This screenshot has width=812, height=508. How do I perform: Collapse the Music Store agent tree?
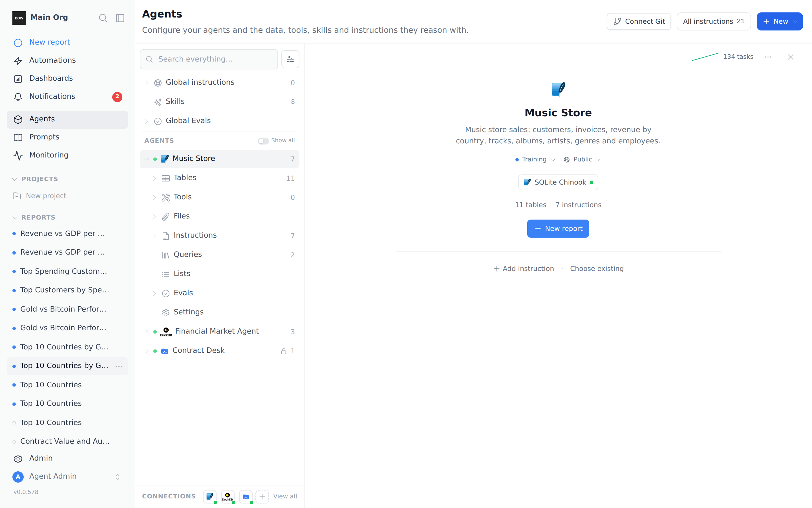point(147,159)
